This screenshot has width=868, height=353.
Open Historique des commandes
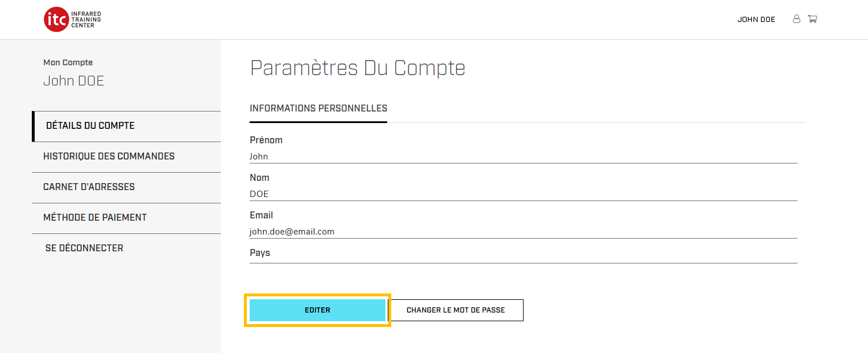coord(109,157)
